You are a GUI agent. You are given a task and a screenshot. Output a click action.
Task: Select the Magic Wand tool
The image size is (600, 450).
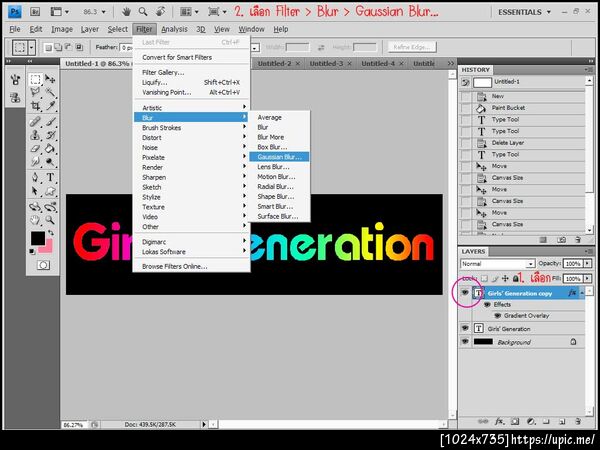[50, 92]
